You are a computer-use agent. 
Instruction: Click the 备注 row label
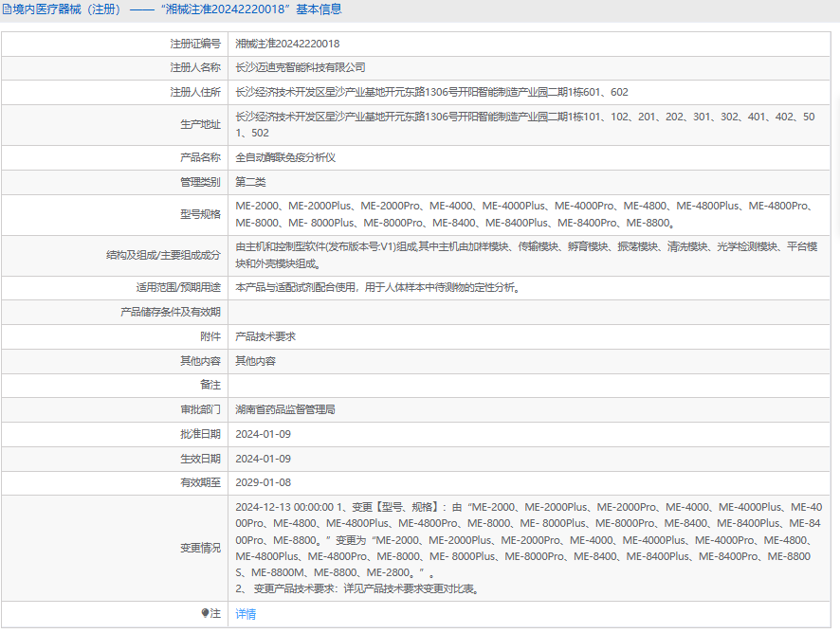[x=210, y=385]
